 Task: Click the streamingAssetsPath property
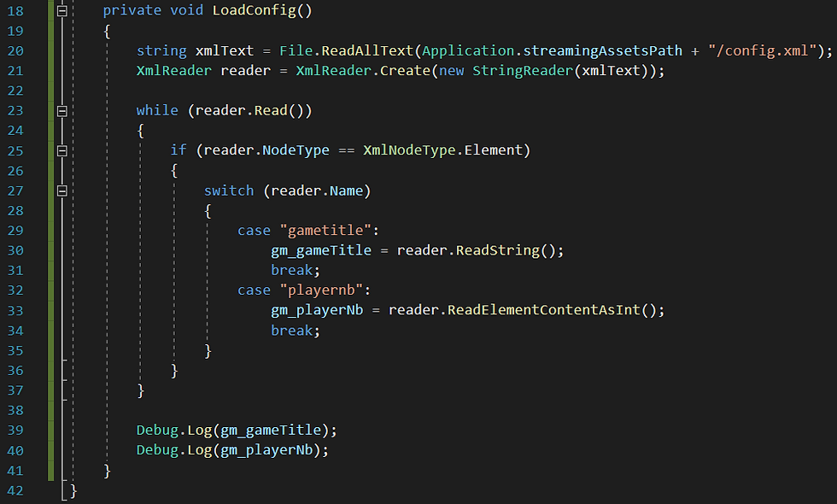coord(603,50)
